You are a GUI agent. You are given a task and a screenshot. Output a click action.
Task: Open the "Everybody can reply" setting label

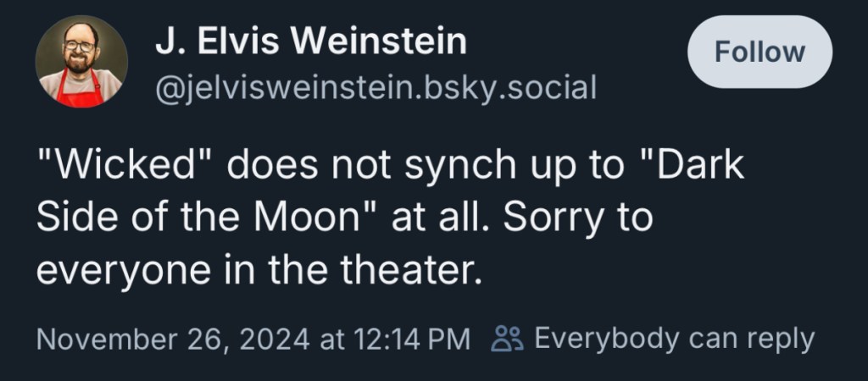click(x=674, y=339)
